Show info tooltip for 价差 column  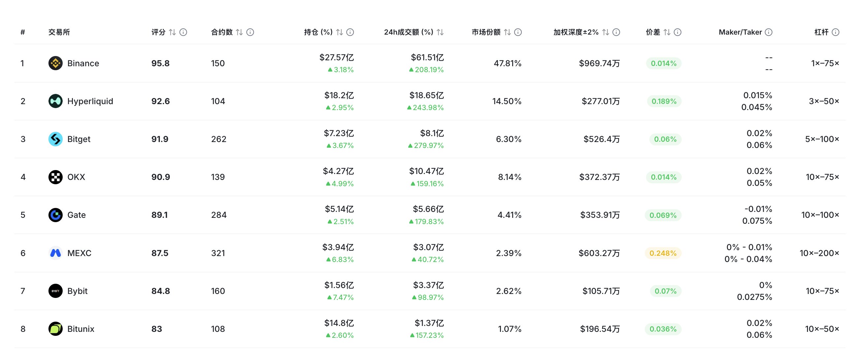click(x=677, y=32)
